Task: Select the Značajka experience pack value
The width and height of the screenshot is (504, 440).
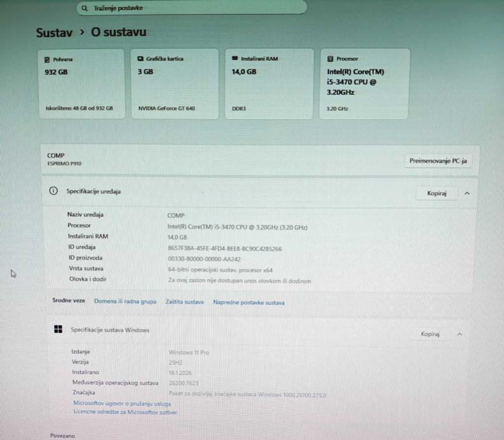Action: 247,395
